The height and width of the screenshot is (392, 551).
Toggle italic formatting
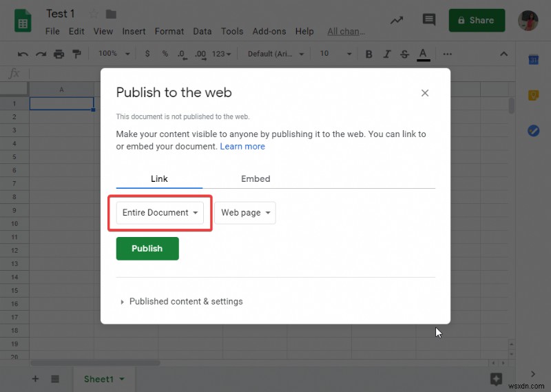pos(387,54)
